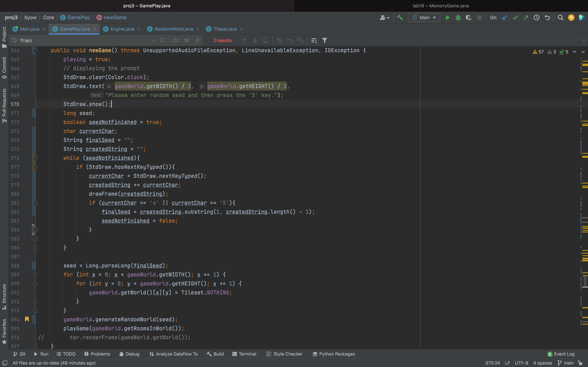Click the Build project hammer icon
This screenshot has width=588, height=367.
point(400,18)
